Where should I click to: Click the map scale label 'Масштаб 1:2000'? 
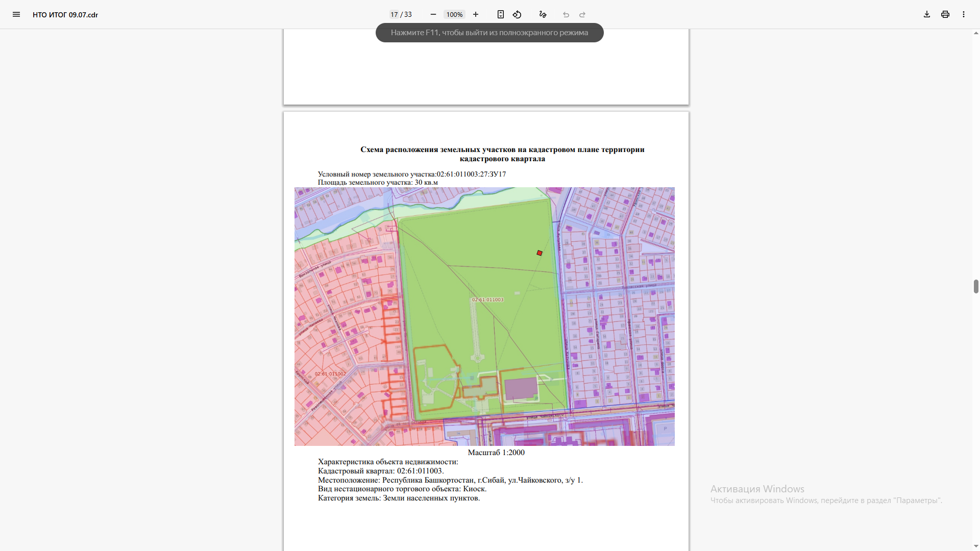coord(496,453)
